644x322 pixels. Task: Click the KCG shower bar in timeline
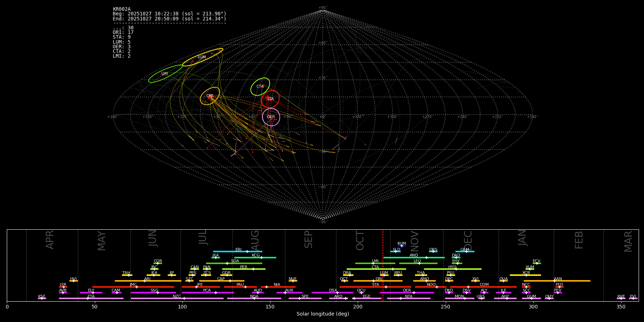(x=255, y=257)
